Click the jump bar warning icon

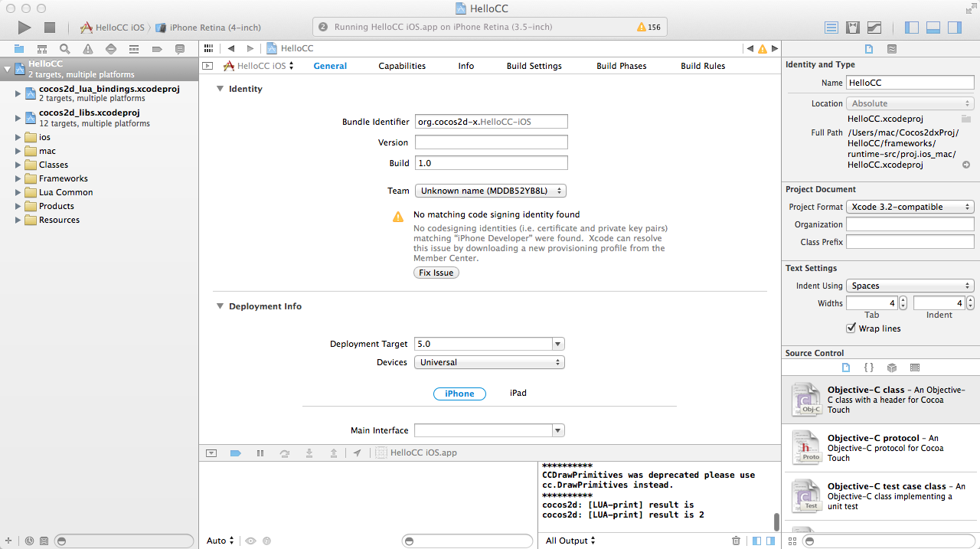(762, 49)
